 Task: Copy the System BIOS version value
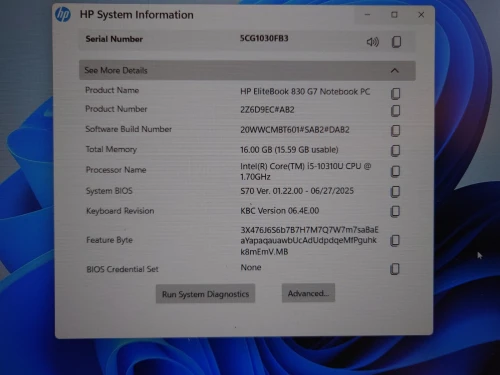395,192
